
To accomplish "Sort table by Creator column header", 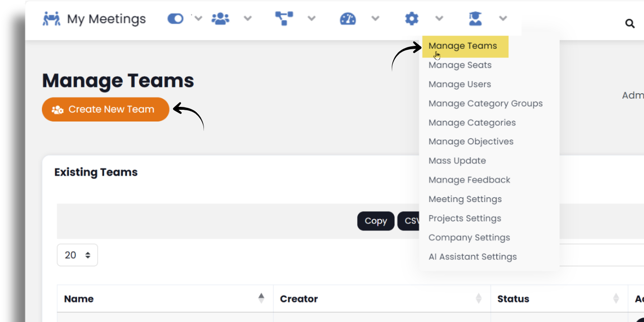I will pyautogui.click(x=299, y=299).
